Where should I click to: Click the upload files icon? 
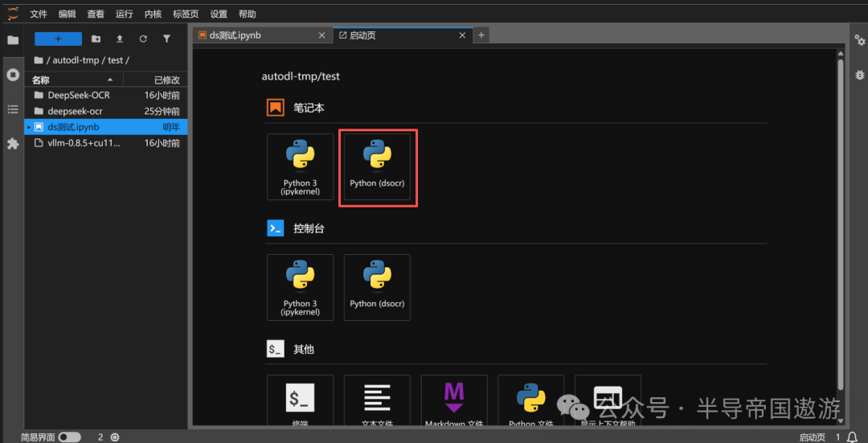coord(120,39)
